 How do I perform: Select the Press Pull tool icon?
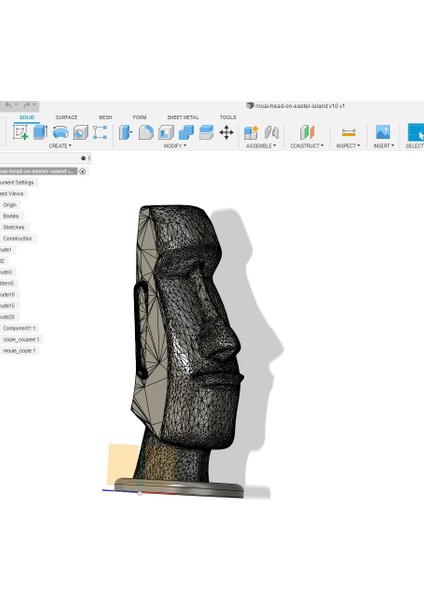(x=126, y=132)
